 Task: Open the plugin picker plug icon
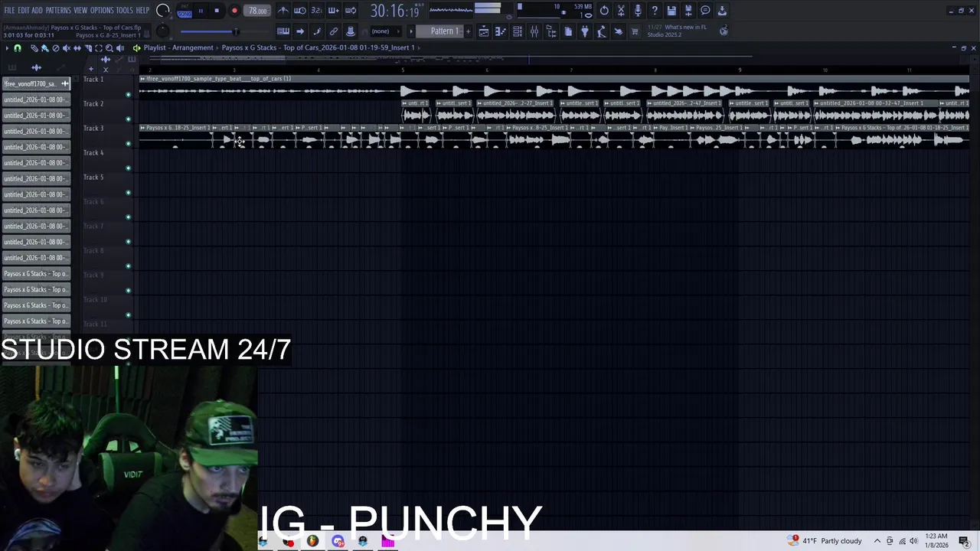point(585,31)
